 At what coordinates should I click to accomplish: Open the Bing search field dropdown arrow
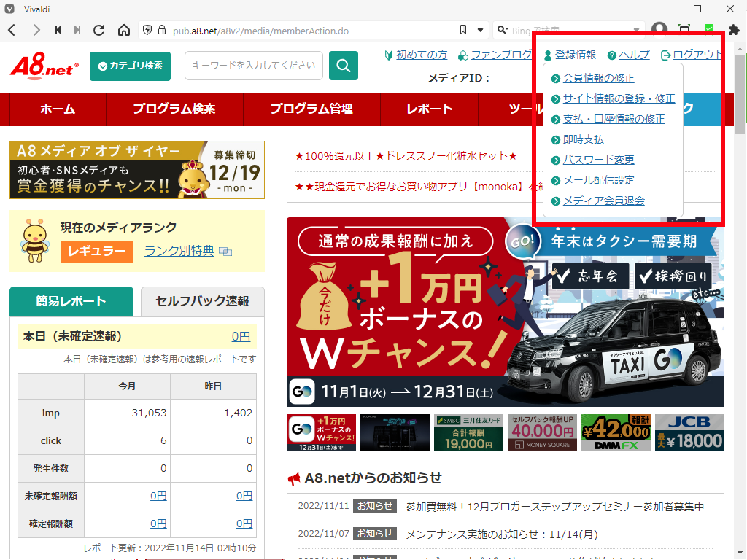coord(636,30)
